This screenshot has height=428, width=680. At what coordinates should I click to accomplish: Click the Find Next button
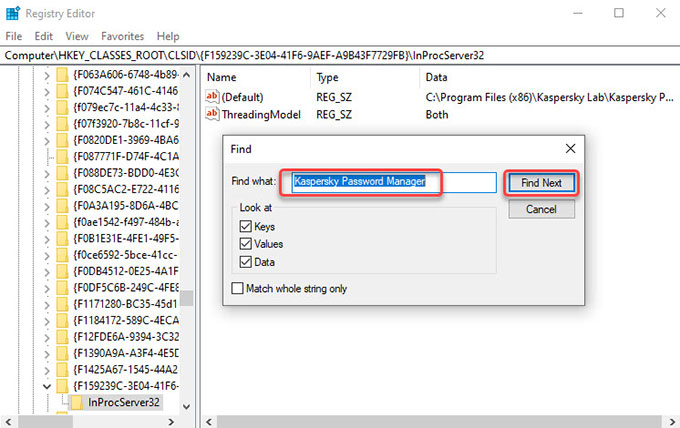click(x=541, y=183)
